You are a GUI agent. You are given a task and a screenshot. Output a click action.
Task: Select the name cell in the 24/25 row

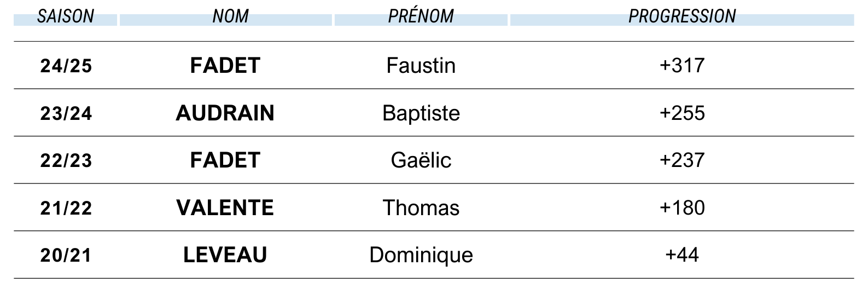pos(225,66)
